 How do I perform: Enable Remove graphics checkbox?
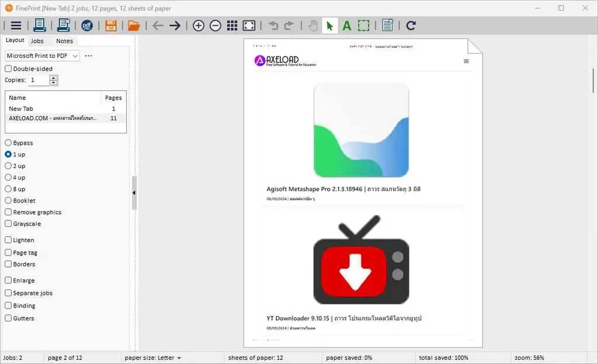point(8,212)
